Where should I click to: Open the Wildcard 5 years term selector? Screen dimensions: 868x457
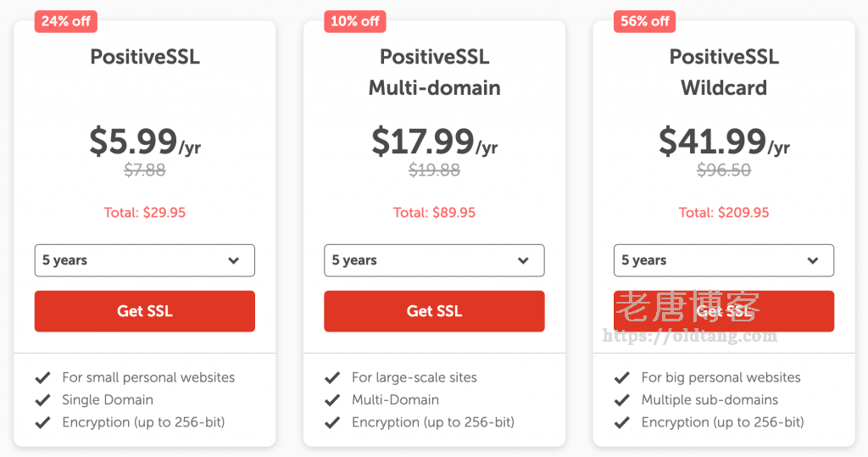723,260
